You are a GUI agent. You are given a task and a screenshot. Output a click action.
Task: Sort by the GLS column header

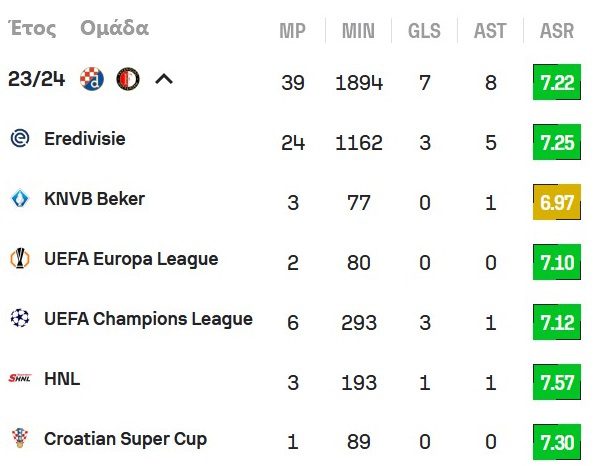click(424, 31)
